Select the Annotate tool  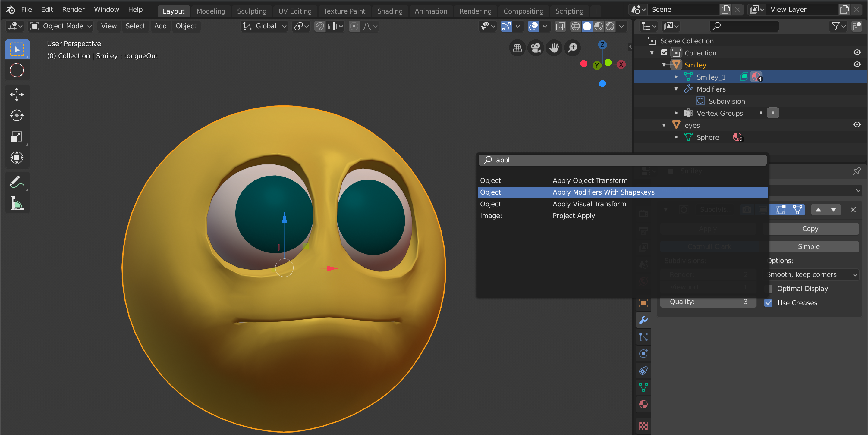click(17, 182)
